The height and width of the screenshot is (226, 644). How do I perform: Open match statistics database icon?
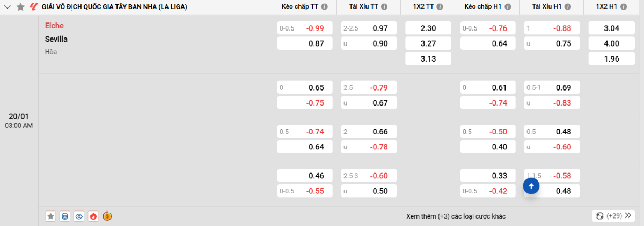[65, 216]
